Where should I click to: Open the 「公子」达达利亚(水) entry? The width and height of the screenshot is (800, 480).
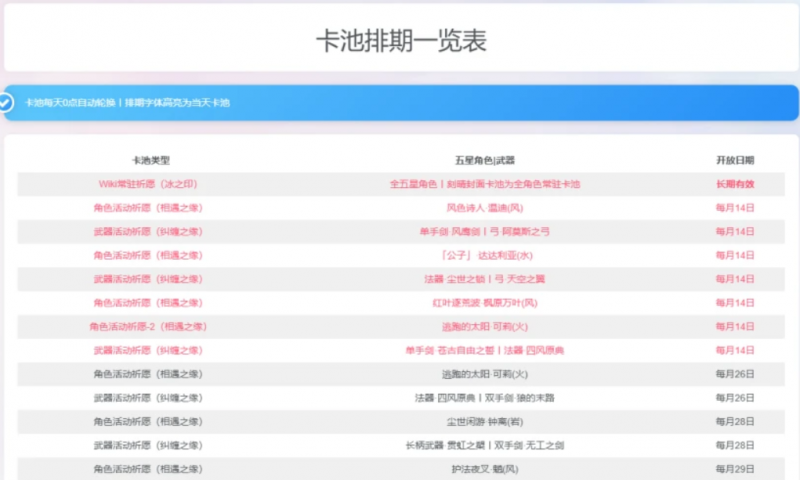coord(484,255)
